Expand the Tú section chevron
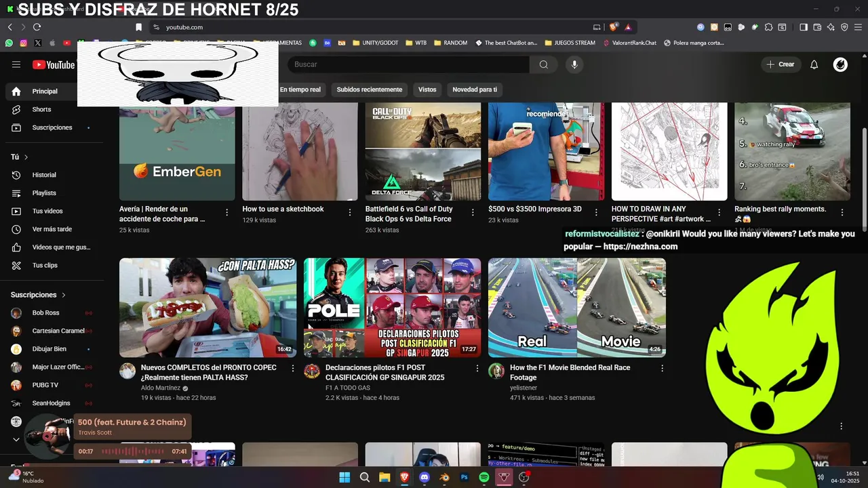868x488 pixels. point(26,157)
